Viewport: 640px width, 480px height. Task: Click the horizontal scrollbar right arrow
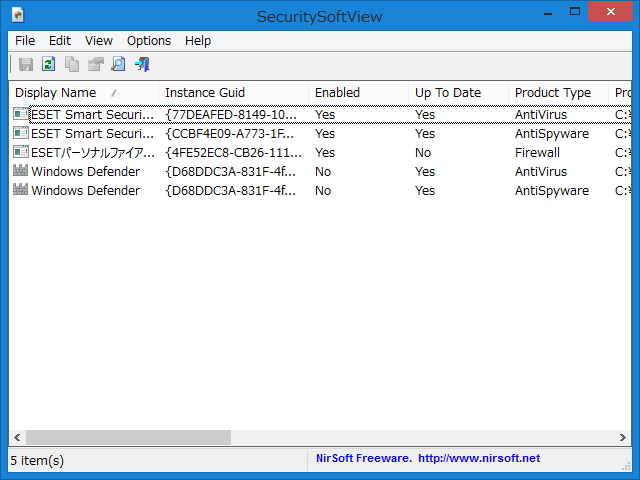coord(622,438)
